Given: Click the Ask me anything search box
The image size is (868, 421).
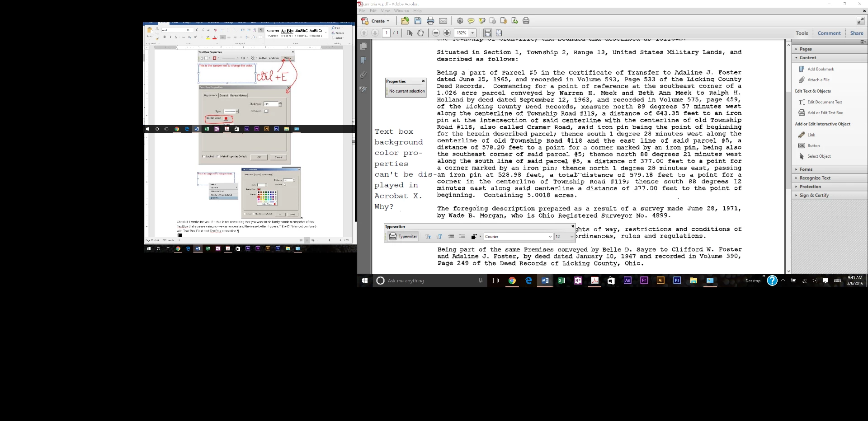Looking at the screenshot, I should 429,281.
